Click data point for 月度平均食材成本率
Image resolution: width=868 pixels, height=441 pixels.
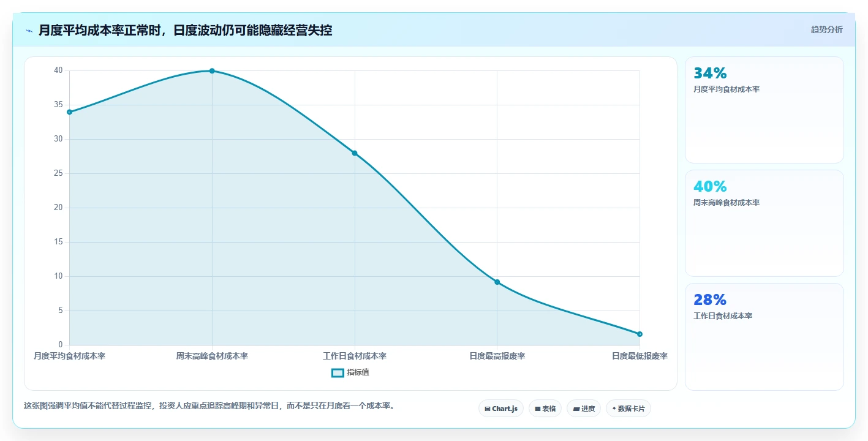[69, 112]
